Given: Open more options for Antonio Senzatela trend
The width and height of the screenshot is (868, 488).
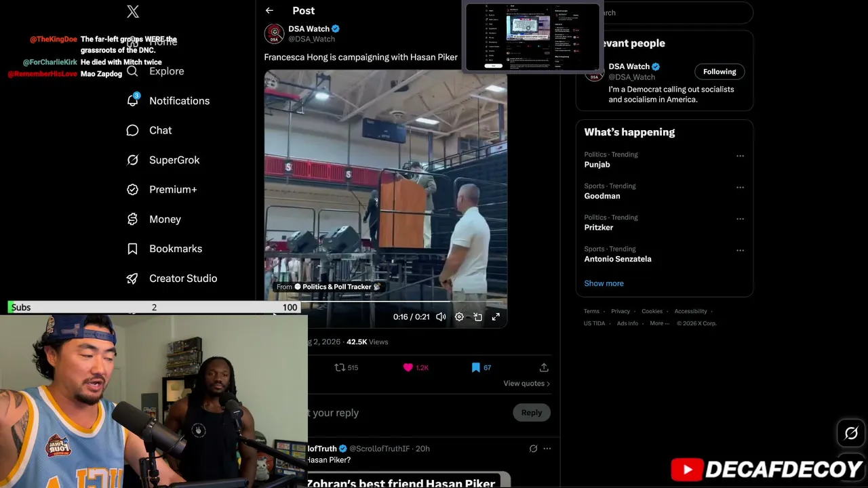Looking at the screenshot, I should tap(741, 250).
